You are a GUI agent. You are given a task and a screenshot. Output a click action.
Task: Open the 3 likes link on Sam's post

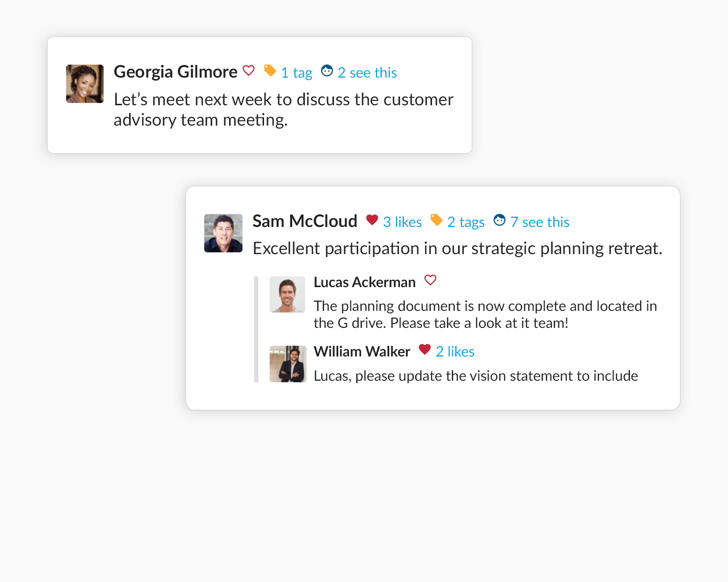point(402,222)
